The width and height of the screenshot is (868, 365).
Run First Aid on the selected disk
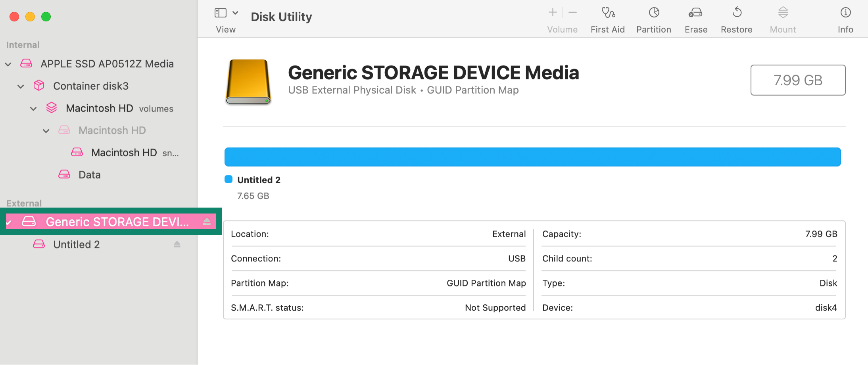click(x=608, y=19)
